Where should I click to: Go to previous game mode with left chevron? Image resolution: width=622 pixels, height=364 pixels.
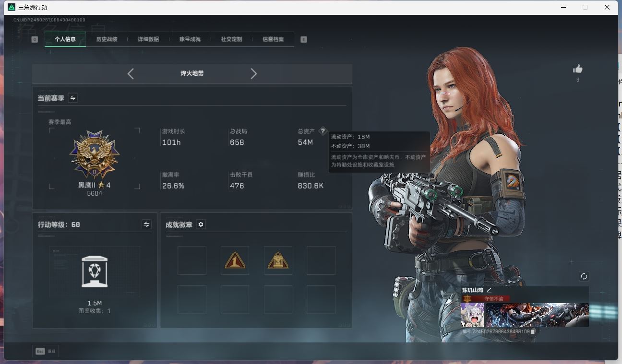[131, 73]
